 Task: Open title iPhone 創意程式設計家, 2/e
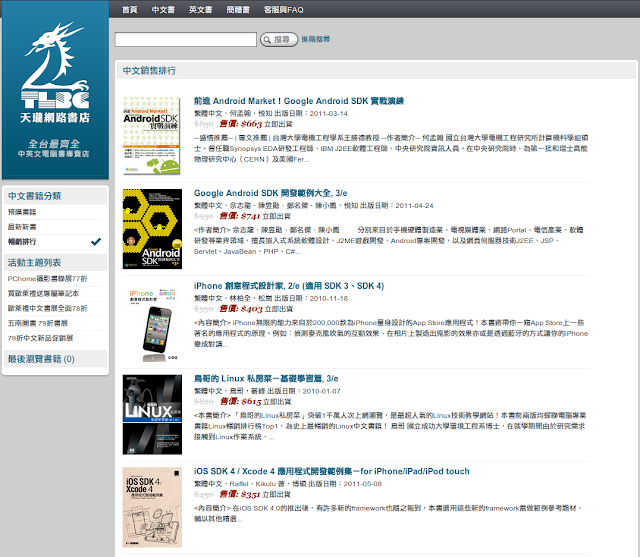[289, 286]
